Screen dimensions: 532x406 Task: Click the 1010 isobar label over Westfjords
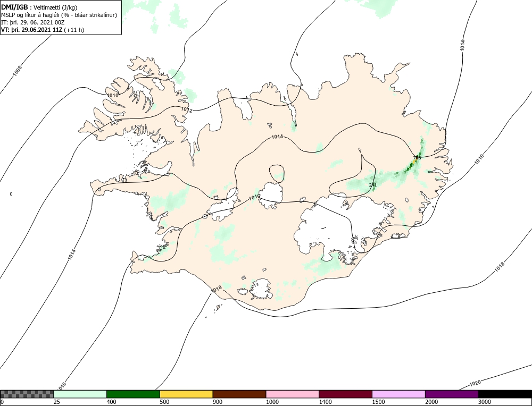(x=113, y=95)
